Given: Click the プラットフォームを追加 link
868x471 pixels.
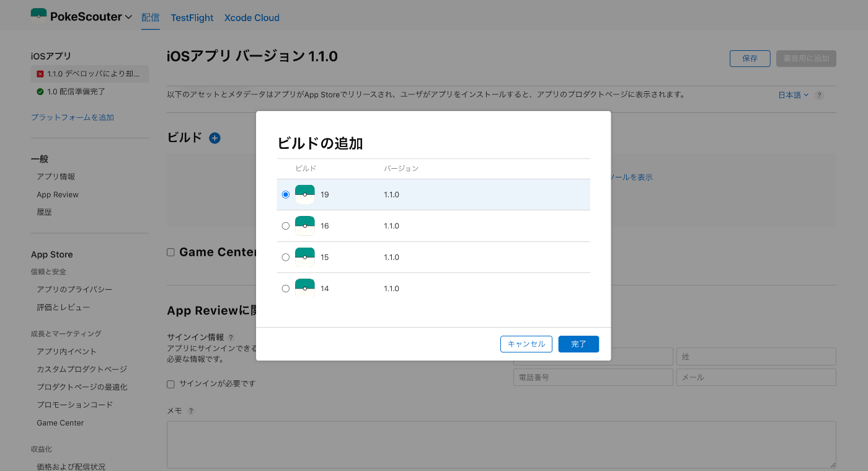Looking at the screenshot, I should [x=73, y=117].
